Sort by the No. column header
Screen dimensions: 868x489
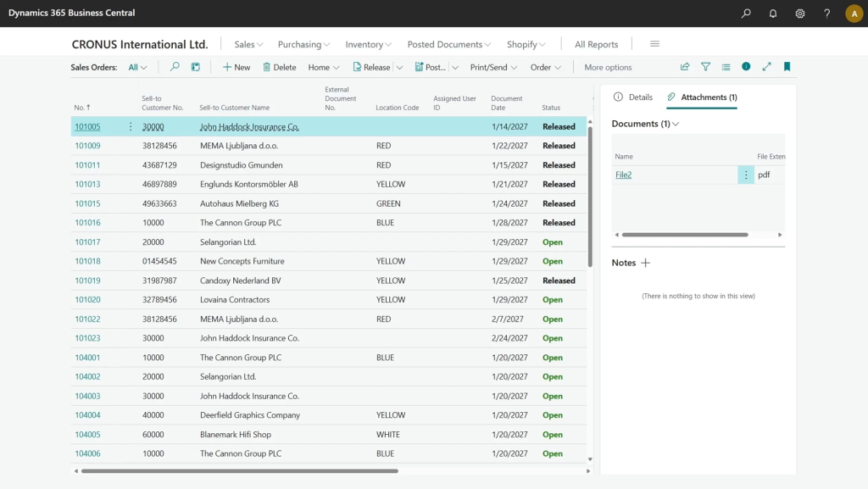[x=82, y=108]
